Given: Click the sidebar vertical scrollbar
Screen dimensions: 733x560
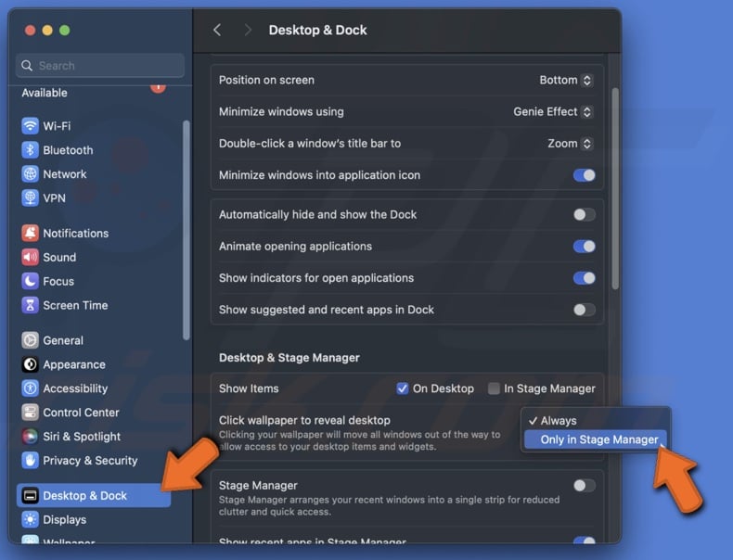Looking at the screenshot, I should pos(186,230).
